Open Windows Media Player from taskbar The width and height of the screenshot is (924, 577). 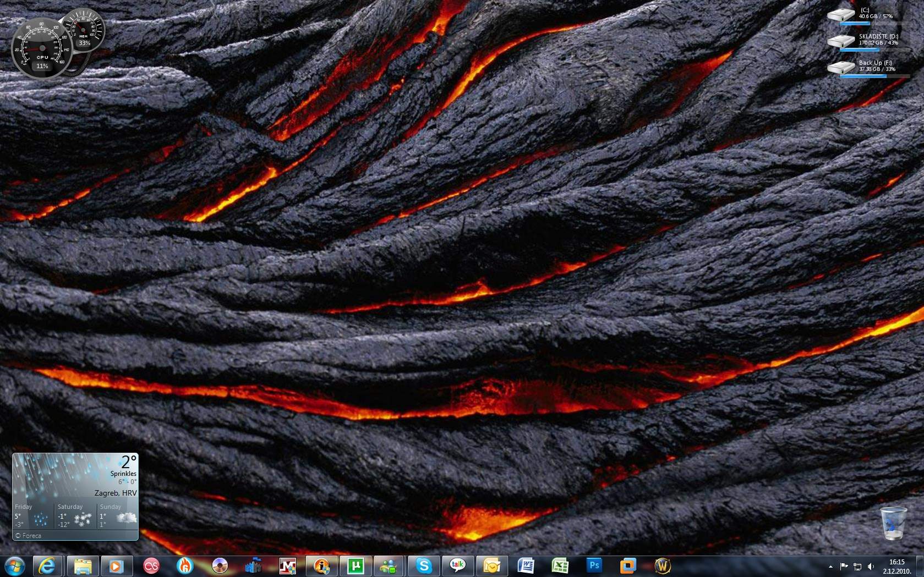pyautogui.click(x=117, y=566)
